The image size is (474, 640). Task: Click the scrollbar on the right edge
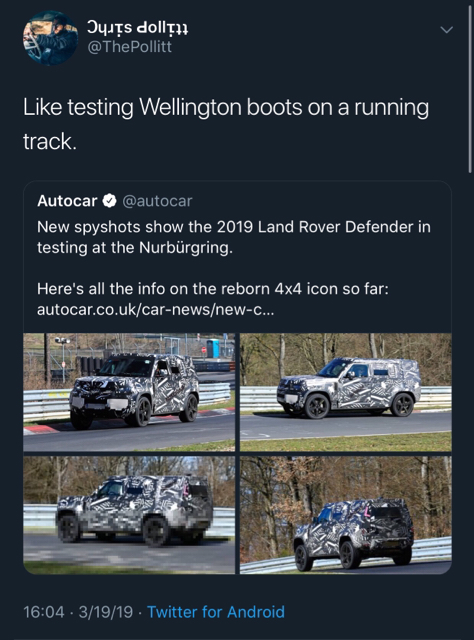coord(470,90)
